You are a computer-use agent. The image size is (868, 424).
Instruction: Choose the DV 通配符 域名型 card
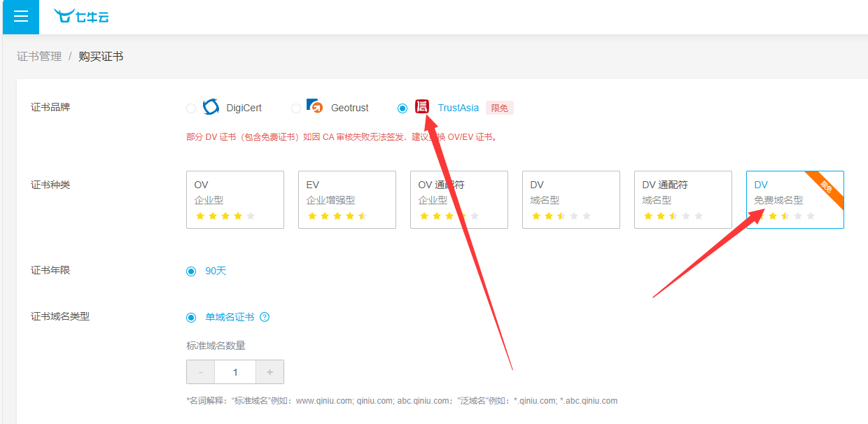coord(683,199)
